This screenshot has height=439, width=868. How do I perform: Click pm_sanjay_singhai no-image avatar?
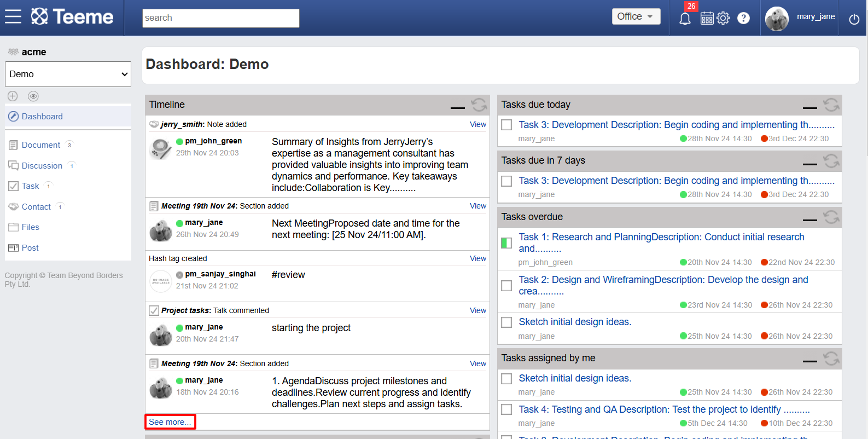pyautogui.click(x=161, y=281)
